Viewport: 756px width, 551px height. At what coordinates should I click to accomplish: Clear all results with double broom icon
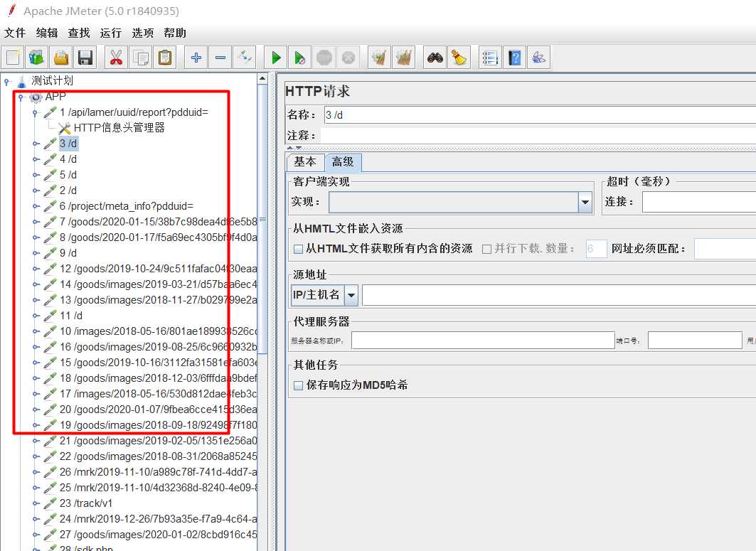pyautogui.click(x=403, y=58)
